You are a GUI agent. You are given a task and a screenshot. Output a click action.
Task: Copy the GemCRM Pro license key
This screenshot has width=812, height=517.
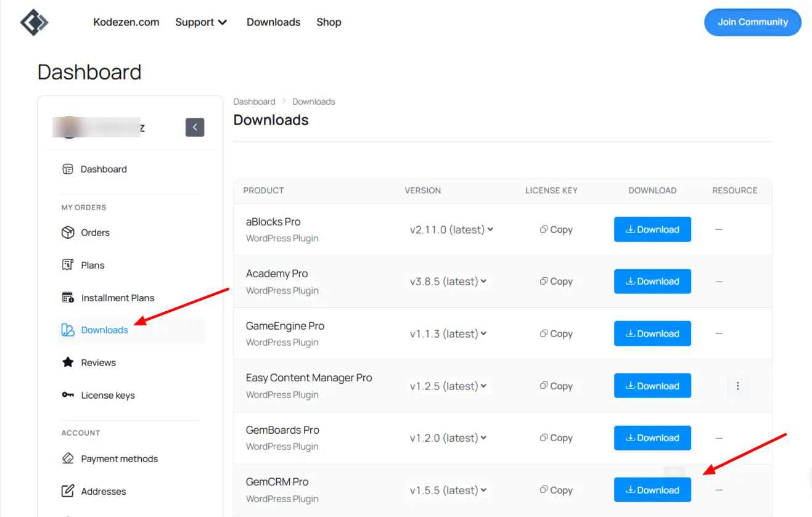pos(556,490)
